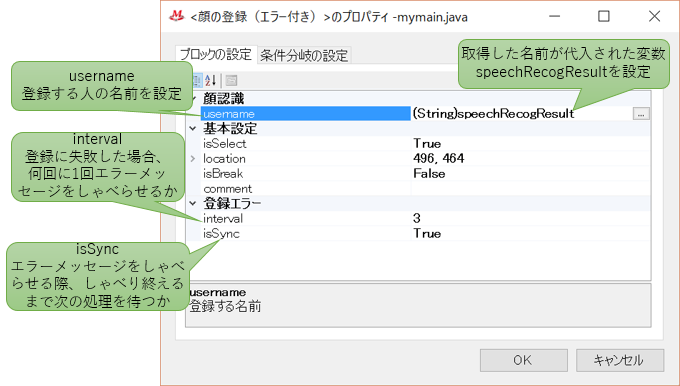Screen dimensions: 680x386
Task: Sort properties alphabetically with the A-Z icon
Action: (x=210, y=80)
